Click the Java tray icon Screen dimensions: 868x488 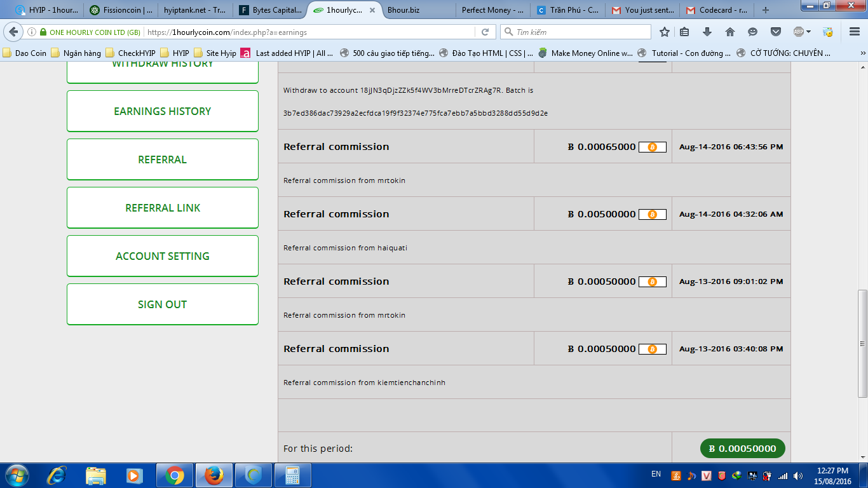pos(675,475)
